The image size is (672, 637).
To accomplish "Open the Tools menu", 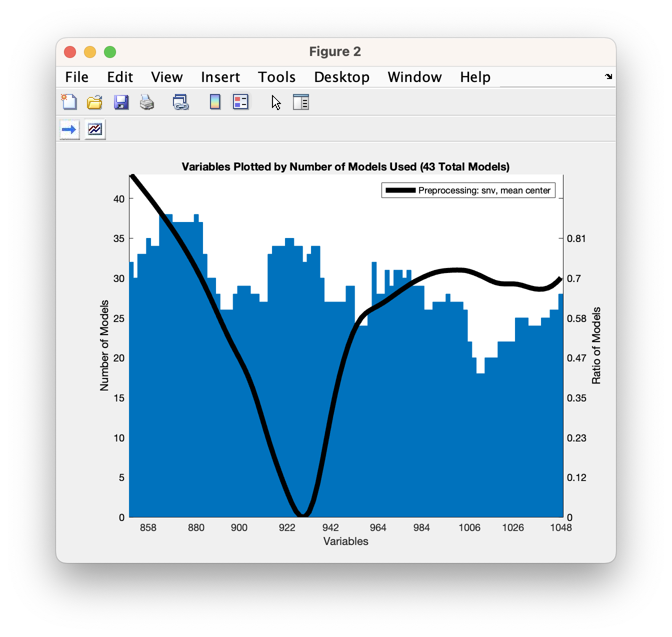I will point(277,77).
